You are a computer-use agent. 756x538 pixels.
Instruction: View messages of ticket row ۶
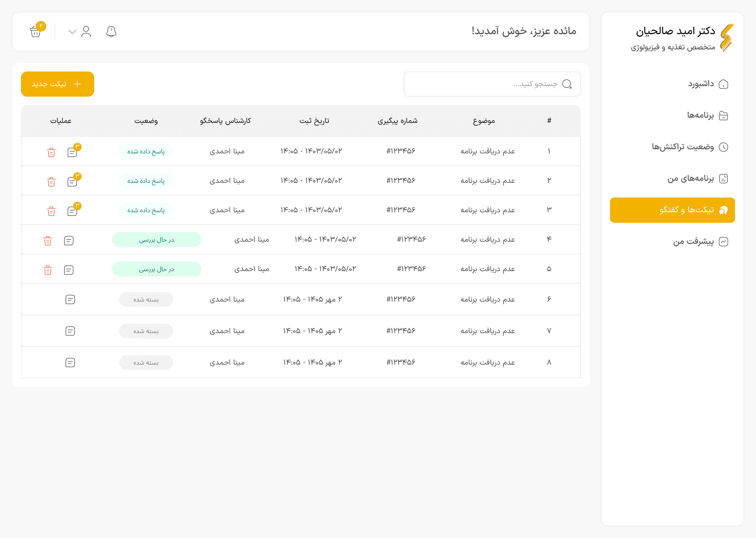click(x=70, y=299)
